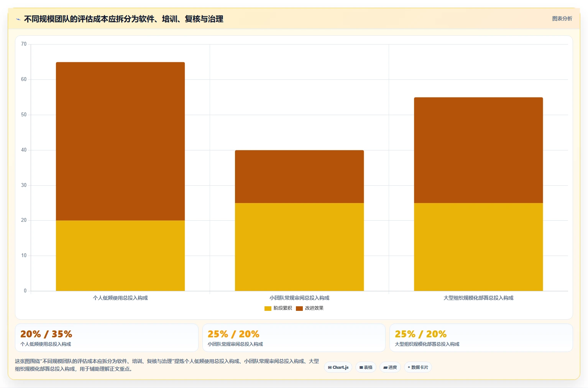This screenshot has width=588, height=388.
Task: Select the 表格 tag chip
Action: 366,367
